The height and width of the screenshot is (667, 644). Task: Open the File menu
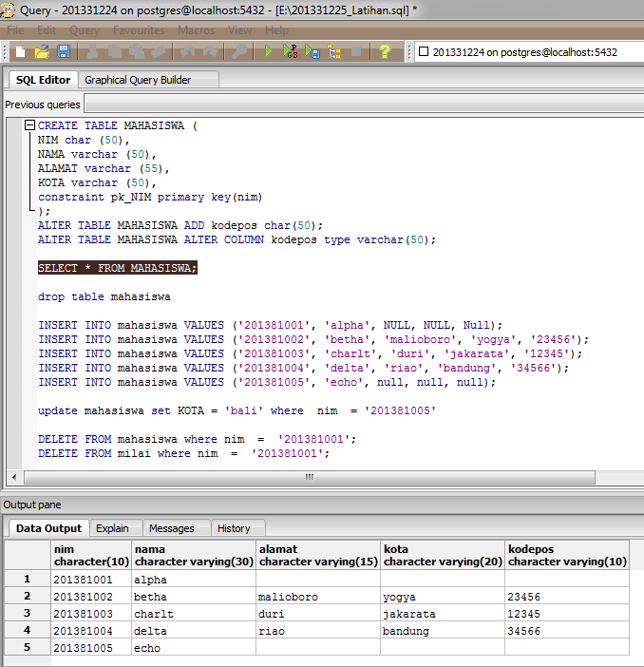pyautogui.click(x=15, y=30)
